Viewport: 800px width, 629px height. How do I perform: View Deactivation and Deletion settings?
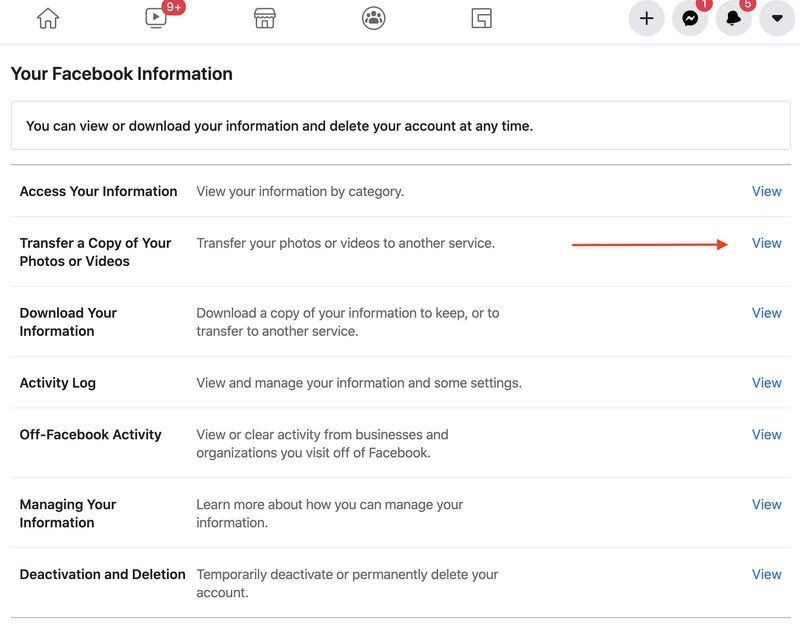pyautogui.click(x=767, y=574)
